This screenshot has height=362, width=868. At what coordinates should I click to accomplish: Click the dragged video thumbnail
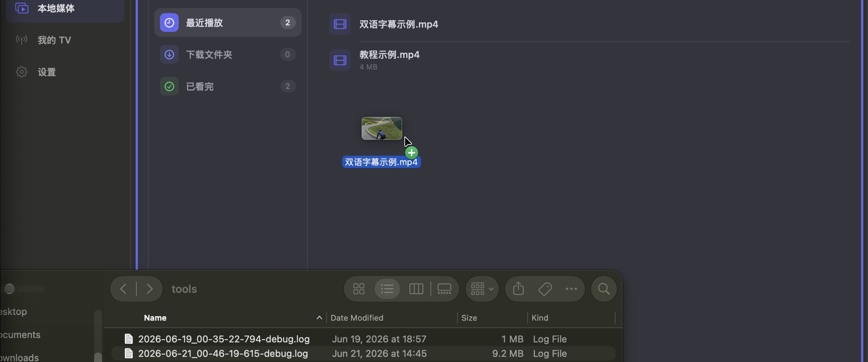pos(382,128)
